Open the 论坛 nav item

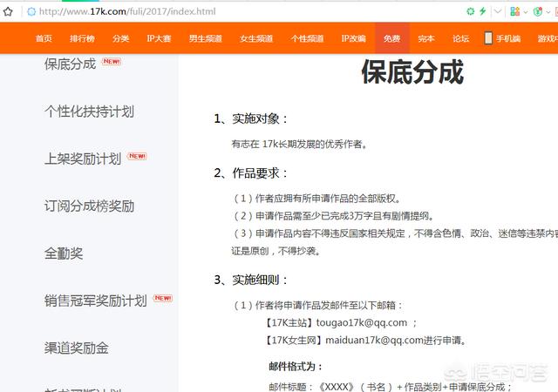point(460,38)
